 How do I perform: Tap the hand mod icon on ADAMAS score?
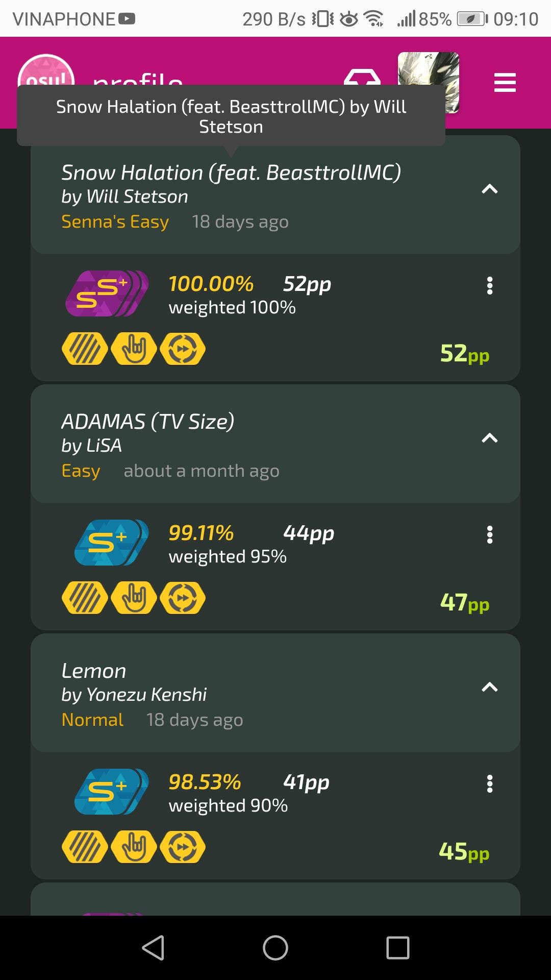[134, 598]
